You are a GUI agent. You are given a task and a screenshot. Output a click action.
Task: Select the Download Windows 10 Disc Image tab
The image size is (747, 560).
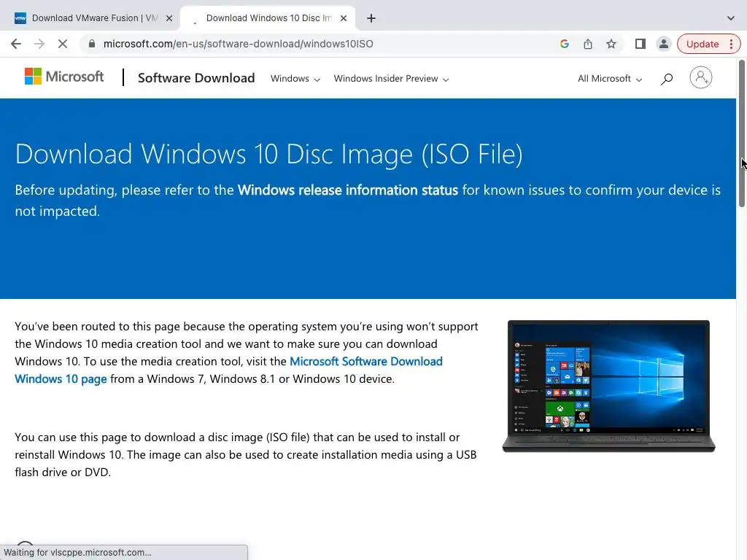(268, 18)
